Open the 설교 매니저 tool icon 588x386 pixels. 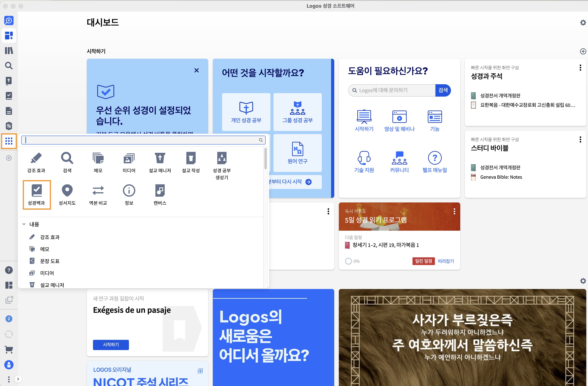click(160, 162)
